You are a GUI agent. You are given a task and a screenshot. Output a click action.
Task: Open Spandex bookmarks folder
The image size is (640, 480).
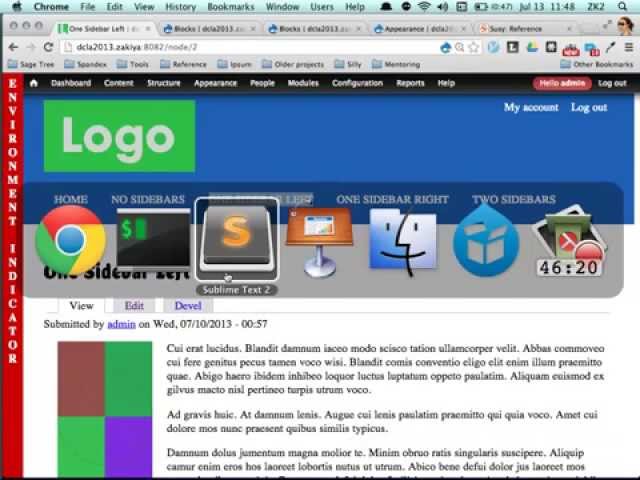pyautogui.click(x=86, y=64)
